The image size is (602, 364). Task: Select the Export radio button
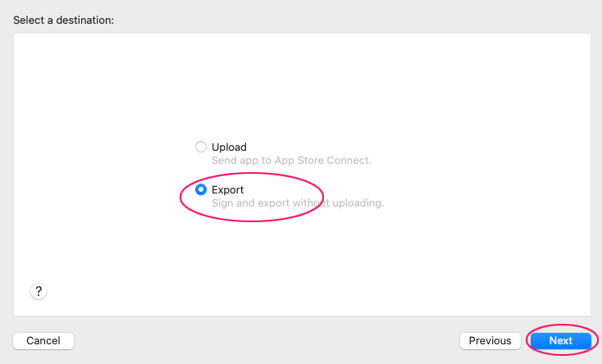(201, 189)
